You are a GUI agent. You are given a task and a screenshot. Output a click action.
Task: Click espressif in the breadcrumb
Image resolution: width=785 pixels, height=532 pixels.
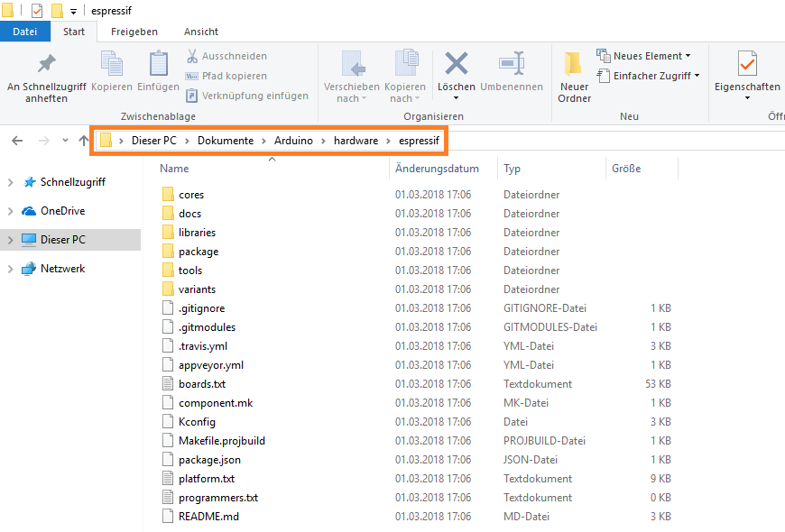[419, 141]
